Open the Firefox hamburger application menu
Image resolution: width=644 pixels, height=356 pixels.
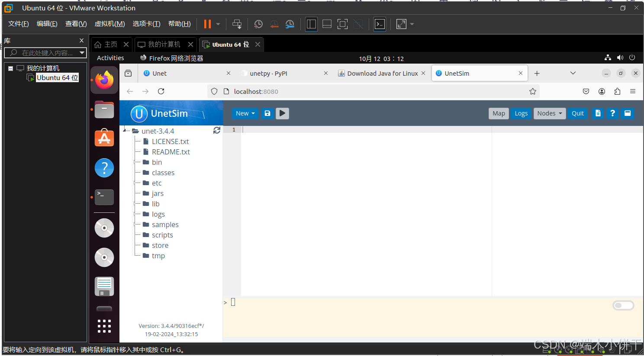pyautogui.click(x=633, y=91)
